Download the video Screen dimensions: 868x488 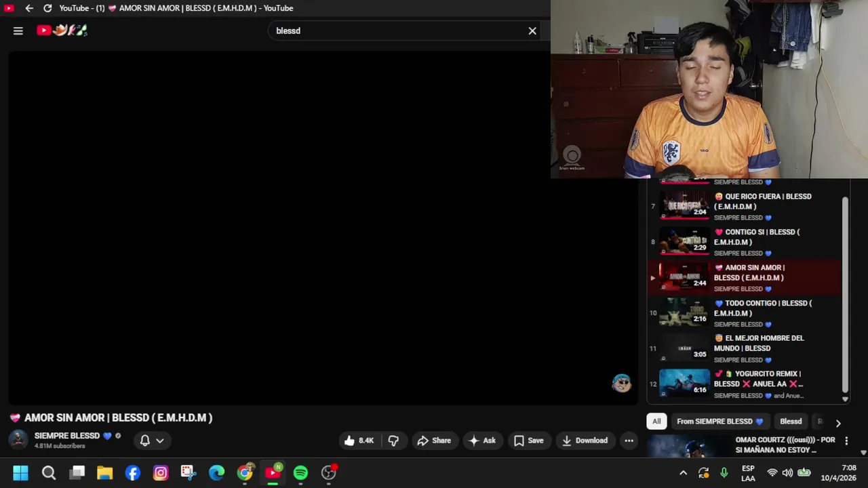(585, 441)
